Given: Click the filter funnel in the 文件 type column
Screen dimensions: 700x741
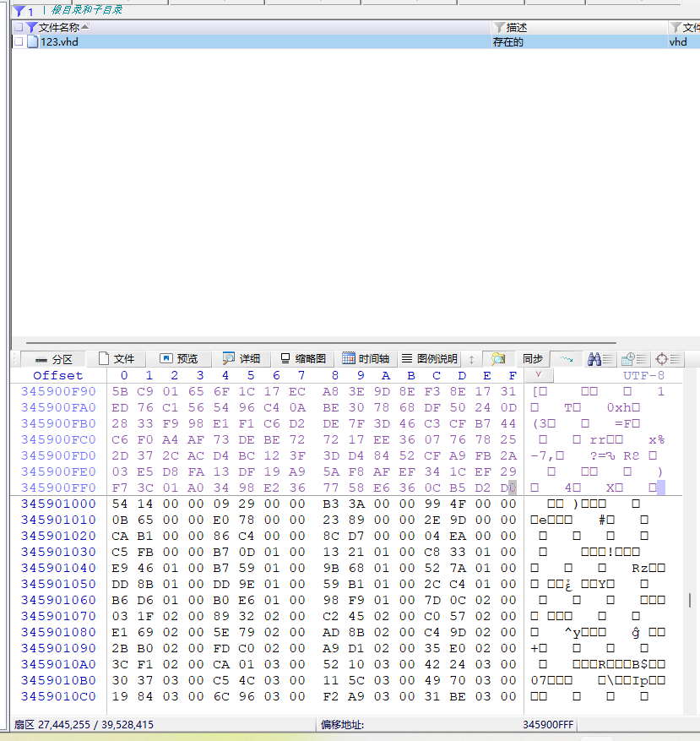Looking at the screenshot, I should click(x=676, y=28).
